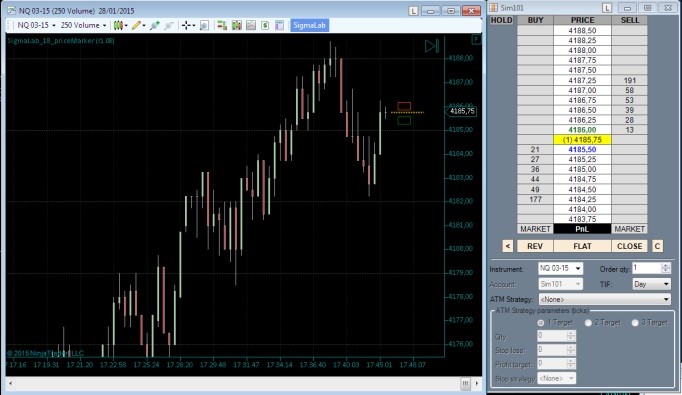Click the PnL column header cell

point(582,229)
